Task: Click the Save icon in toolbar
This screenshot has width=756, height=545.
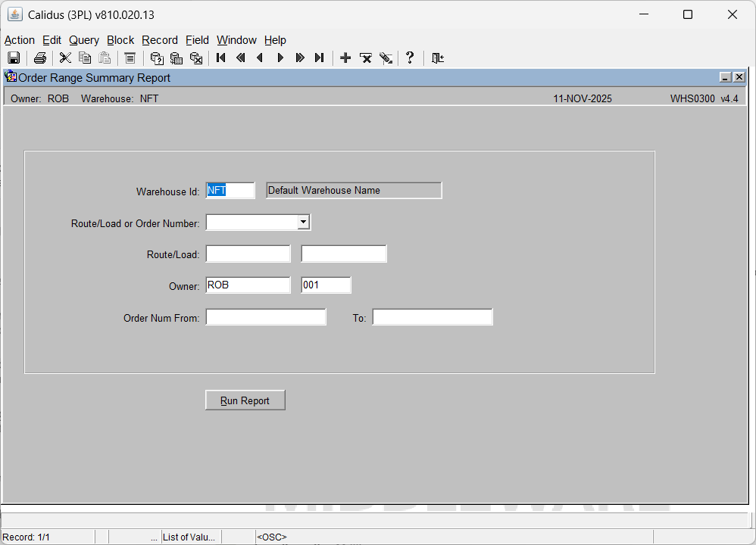Action: [x=14, y=58]
